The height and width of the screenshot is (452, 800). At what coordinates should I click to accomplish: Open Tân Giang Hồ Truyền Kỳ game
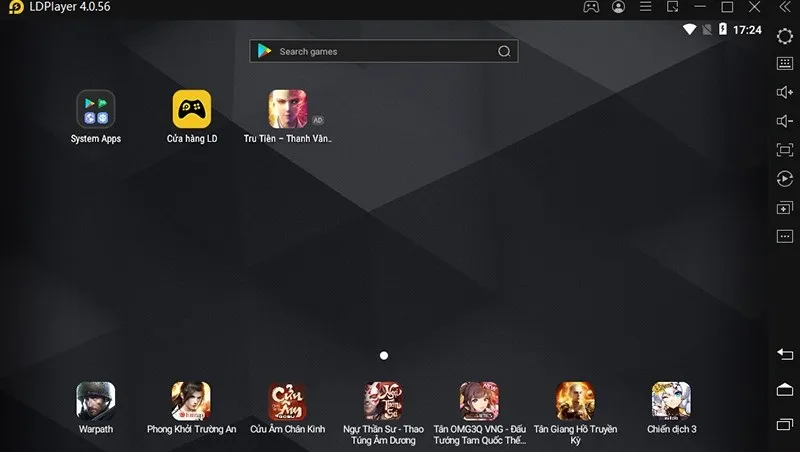pyautogui.click(x=575, y=401)
